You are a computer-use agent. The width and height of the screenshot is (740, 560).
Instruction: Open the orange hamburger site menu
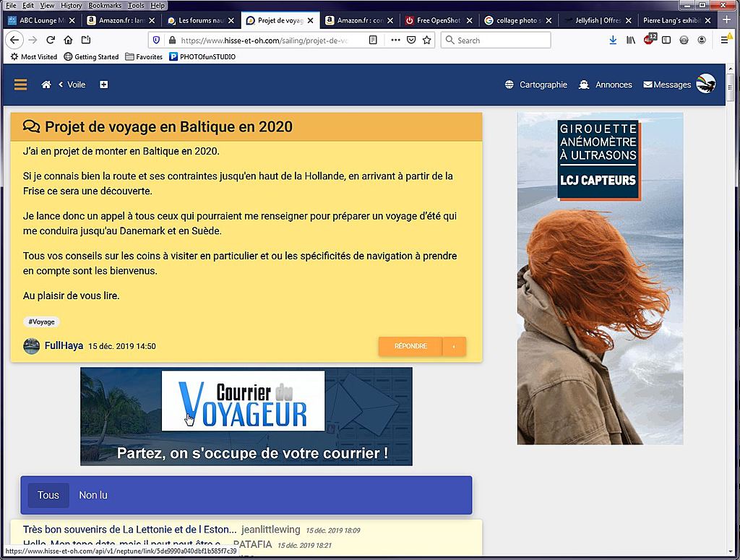click(20, 85)
